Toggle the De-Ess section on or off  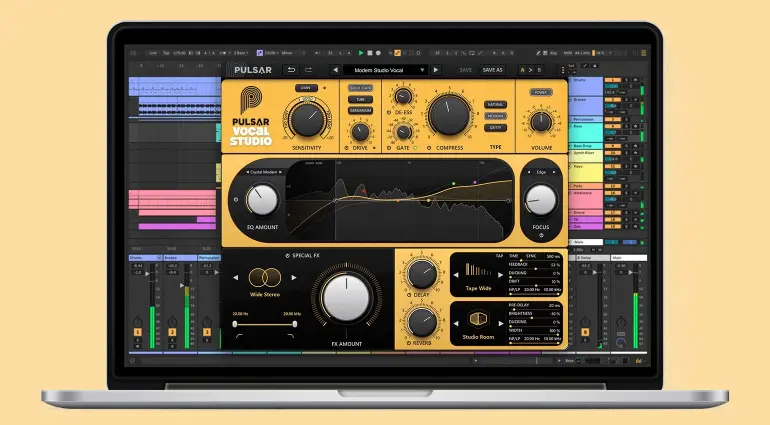click(x=389, y=113)
